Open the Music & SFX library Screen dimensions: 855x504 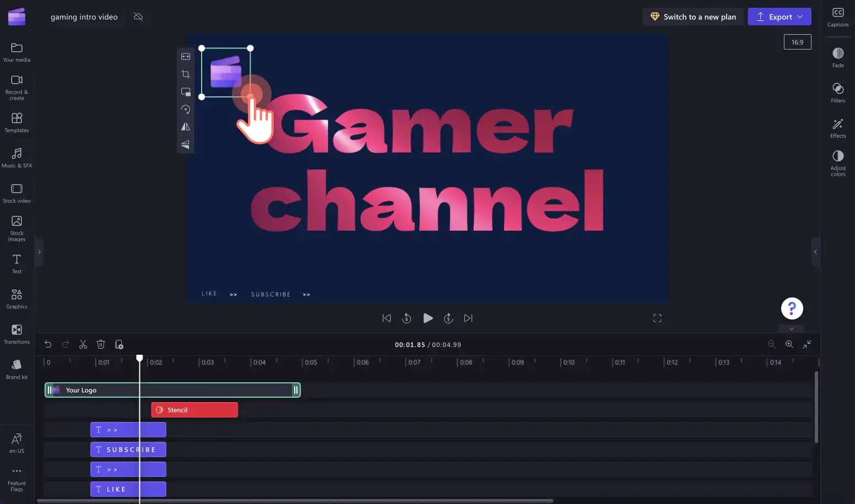17,158
